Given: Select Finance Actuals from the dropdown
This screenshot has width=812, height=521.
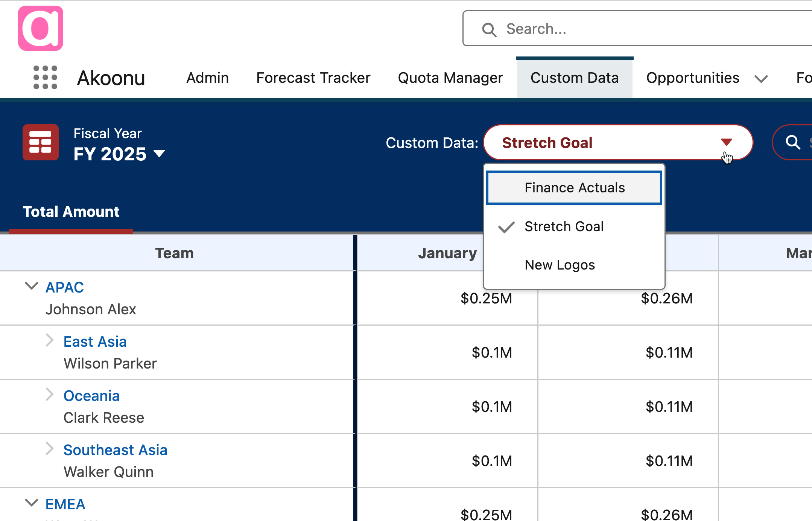Looking at the screenshot, I should click(574, 188).
